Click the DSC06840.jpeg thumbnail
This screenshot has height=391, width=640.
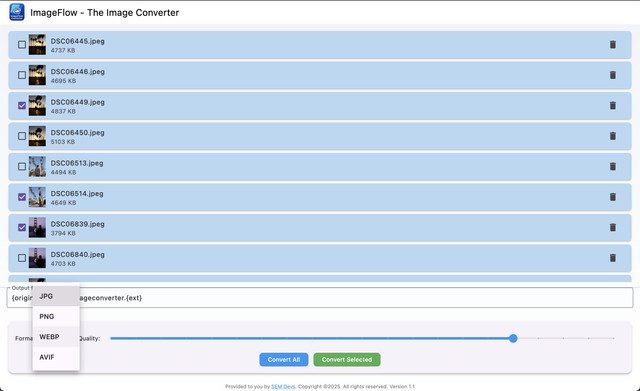pos(37,258)
